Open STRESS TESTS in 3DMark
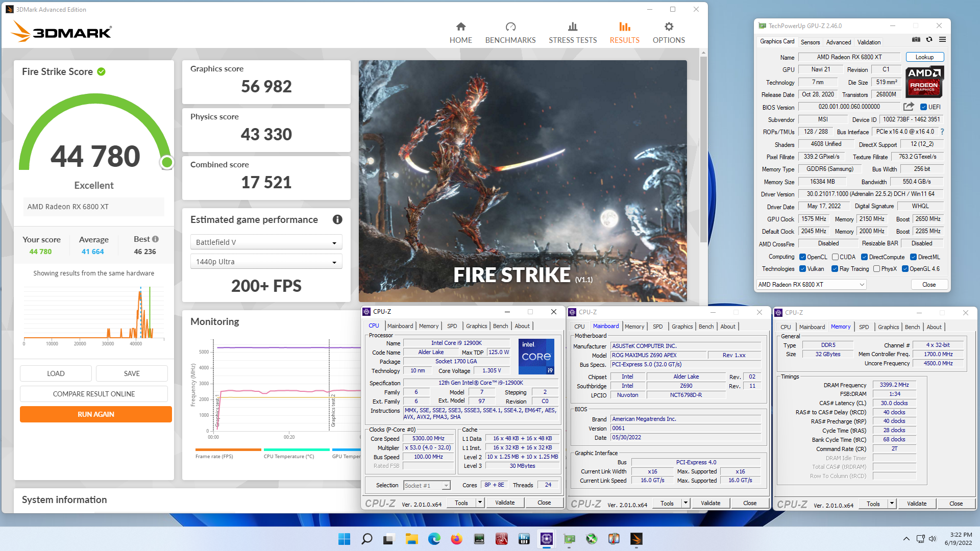The image size is (980, 551). (x=573, y=33)
